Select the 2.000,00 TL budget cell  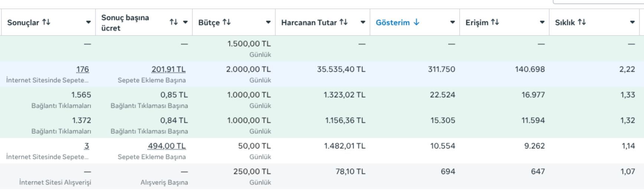coord(234,74)
